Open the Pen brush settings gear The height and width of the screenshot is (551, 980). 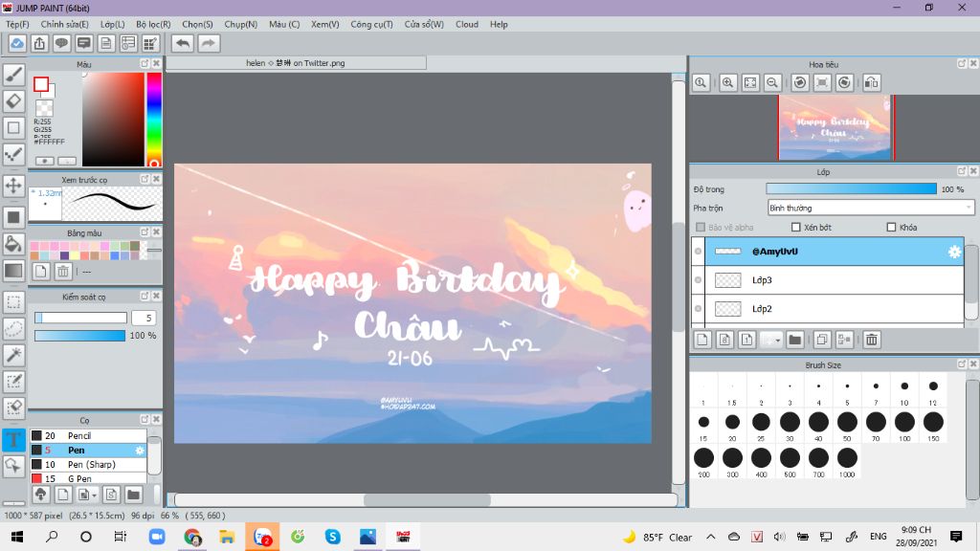pos(140,451)
